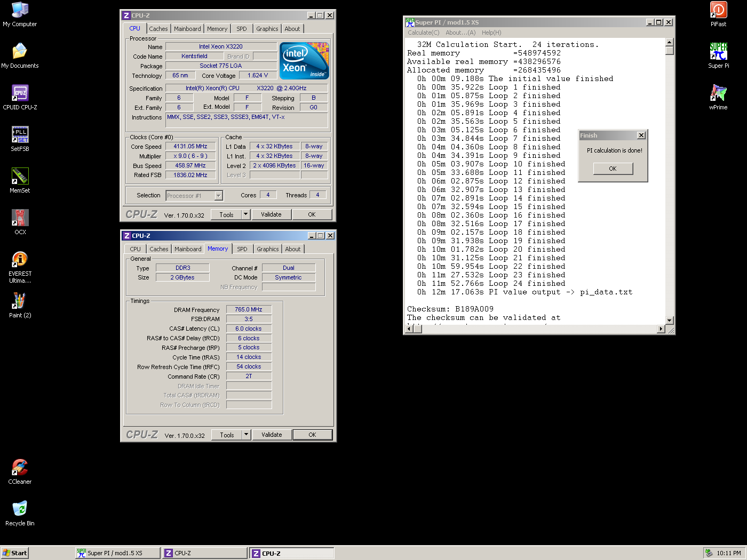Open SPD tab in upper CPU-Z window

[x=242, y=29]
